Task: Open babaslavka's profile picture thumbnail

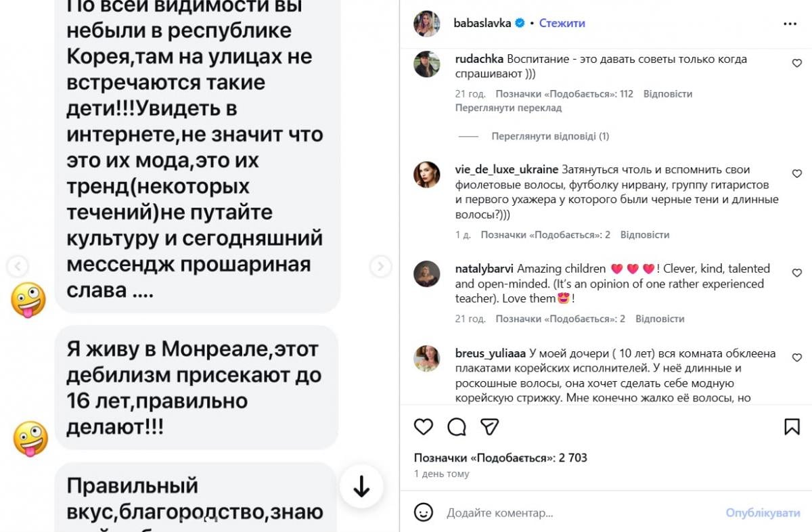Action: coord(427,22)
